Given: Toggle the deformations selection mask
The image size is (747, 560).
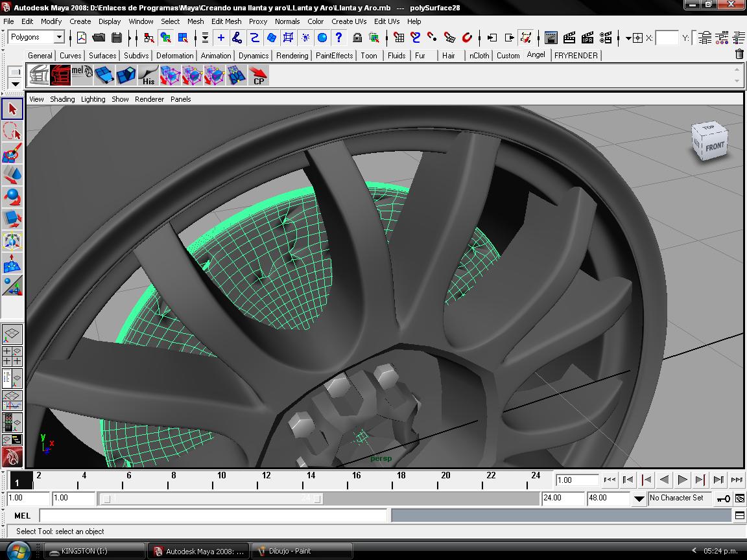Looking at the screenshot, I should (x=288, y=38).
